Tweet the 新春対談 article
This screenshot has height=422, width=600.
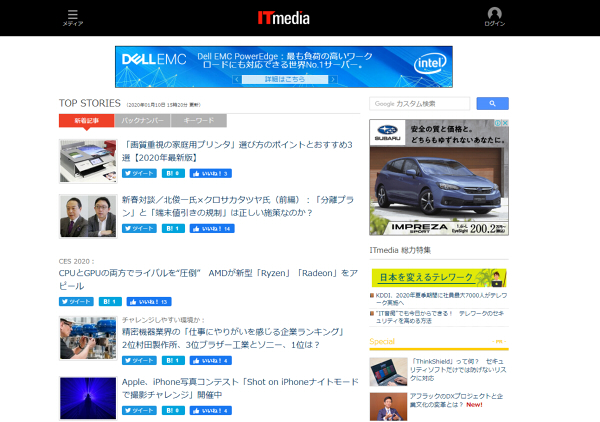coord(139,228)
